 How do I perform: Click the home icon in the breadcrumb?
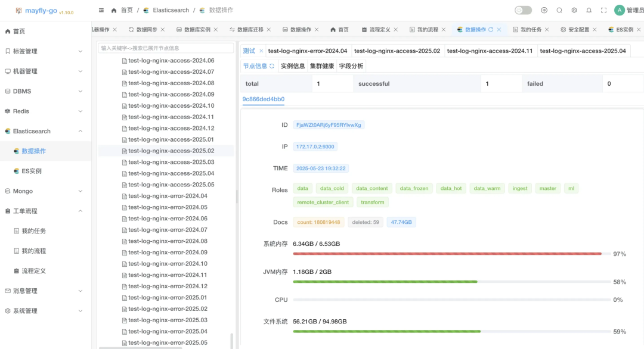pyautogui.click(x=114, y=10)
